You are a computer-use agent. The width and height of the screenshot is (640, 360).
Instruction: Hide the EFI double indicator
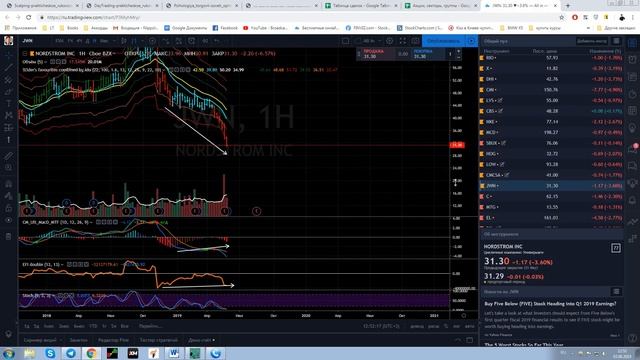(69, 264)
